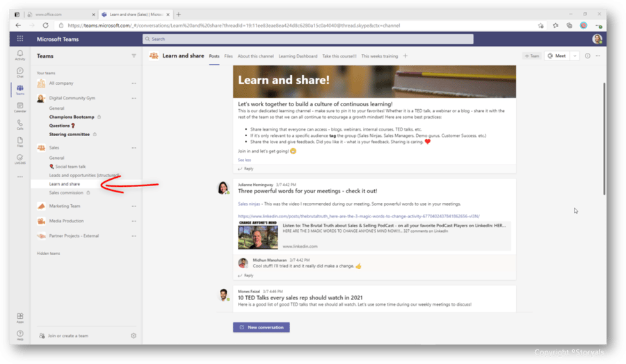Open new browser tab plus button
The height and width of the screenshot is (364, 626).
(179, 15)
